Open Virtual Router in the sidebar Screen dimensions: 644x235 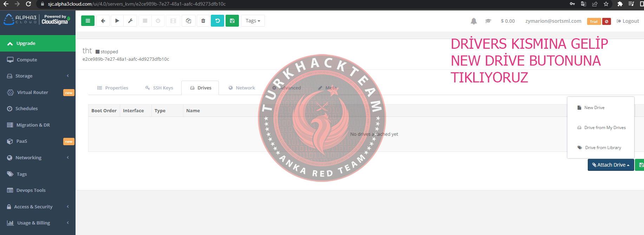pyautogui.click(x=38, y=92)
